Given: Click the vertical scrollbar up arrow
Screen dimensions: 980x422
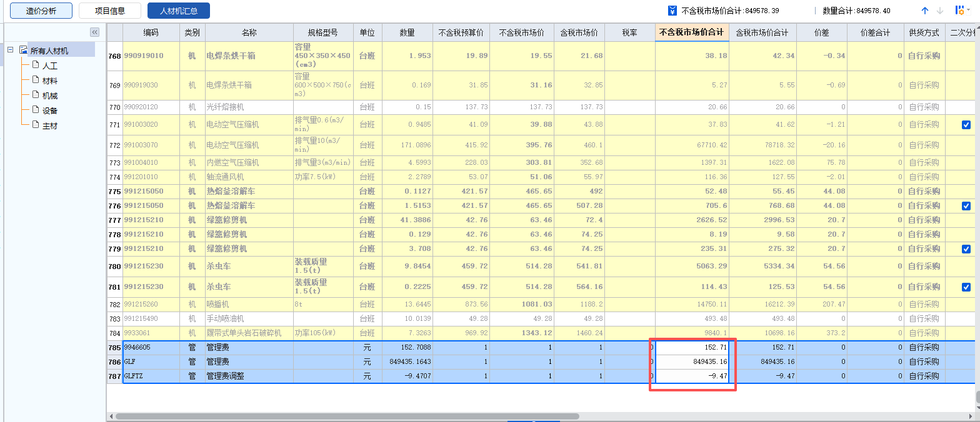Looking at the screenshot, I should tap(977, 28).
